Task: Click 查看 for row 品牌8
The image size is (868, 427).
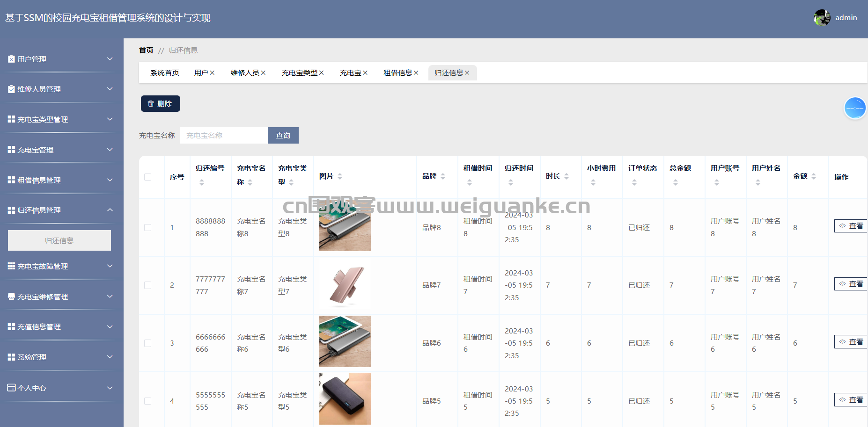Action: [x=851, y=226]
